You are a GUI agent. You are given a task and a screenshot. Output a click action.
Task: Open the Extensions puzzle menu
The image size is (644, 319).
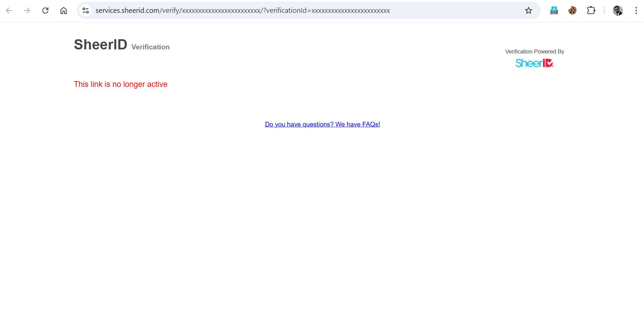(591, 10)
